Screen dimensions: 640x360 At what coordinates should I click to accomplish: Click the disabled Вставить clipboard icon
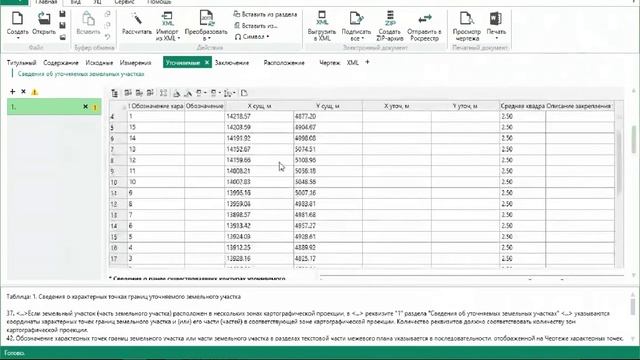88,18
